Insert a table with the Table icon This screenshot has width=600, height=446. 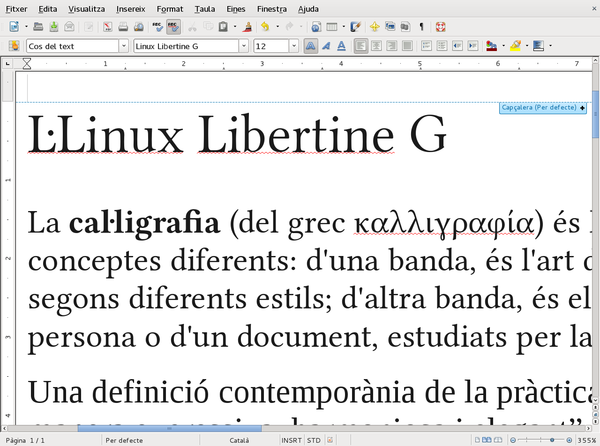click(x=332, y=27)
